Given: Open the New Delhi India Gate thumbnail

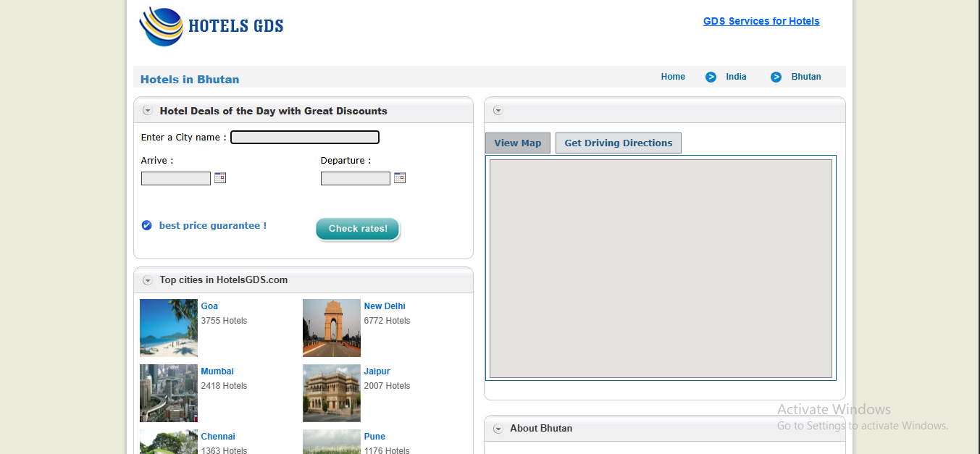Looking at the screenshot, I should point(331,328).
